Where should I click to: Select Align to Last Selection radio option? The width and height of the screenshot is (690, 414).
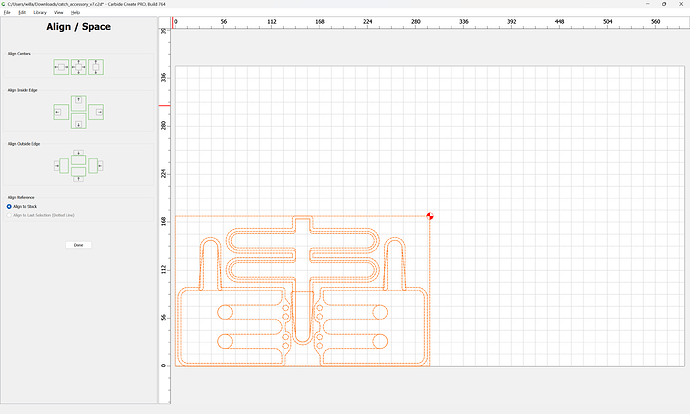[x=9, y=215]
